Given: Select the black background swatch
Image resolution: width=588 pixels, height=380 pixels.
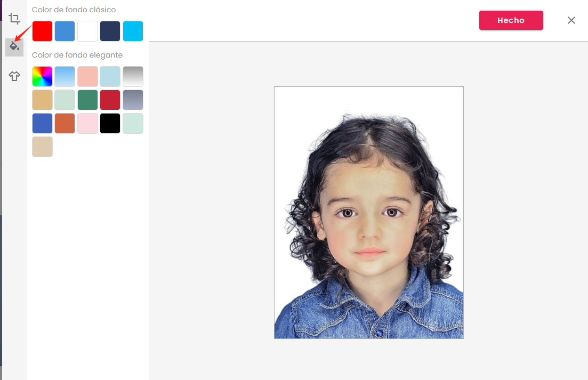Looking at the screenshot, I should pos(110,123).
